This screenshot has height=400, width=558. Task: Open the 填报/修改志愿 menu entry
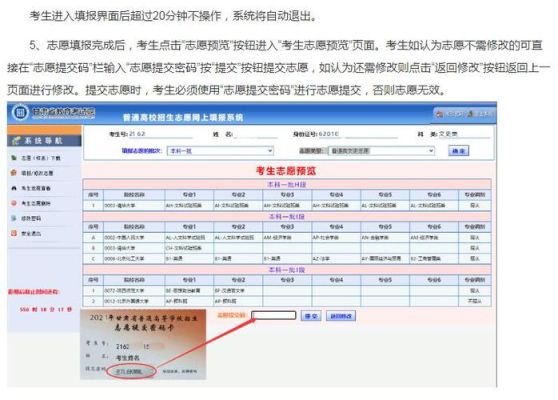coord(37,173)
